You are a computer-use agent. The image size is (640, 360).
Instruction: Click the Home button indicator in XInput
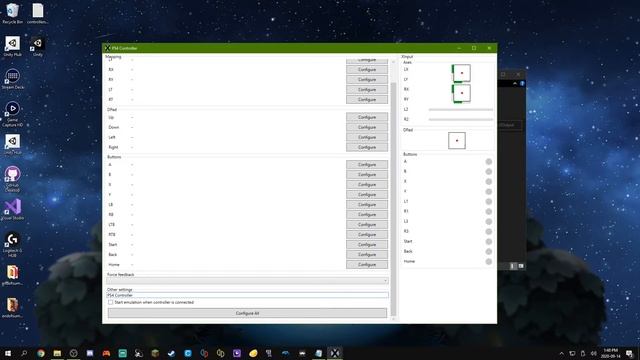(x=489, y=262)
